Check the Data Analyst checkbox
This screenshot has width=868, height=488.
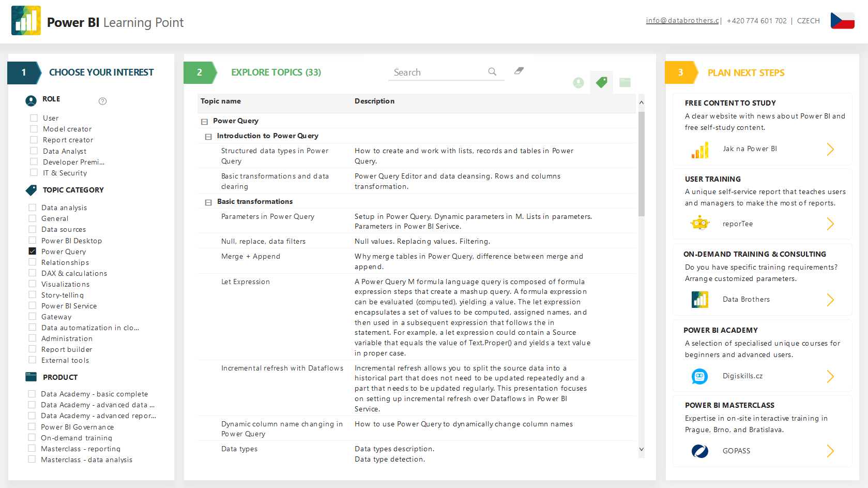click(34, 151)
